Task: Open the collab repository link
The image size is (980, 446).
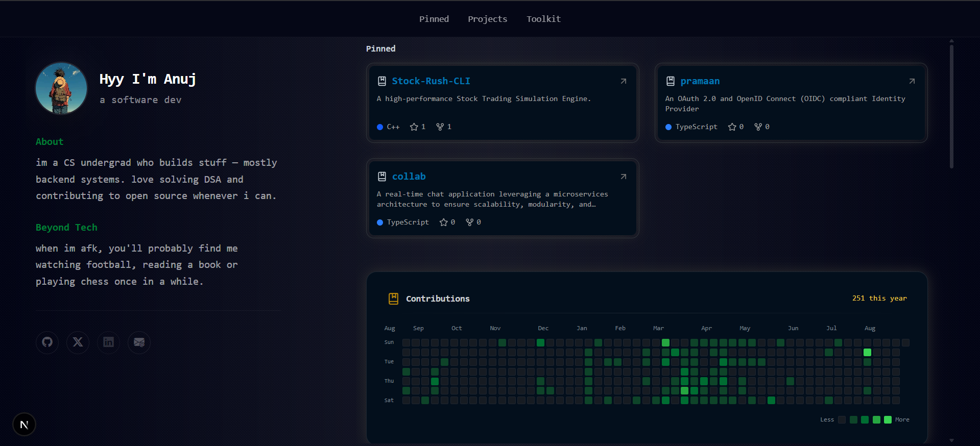Action: click(x=409, y=177)
